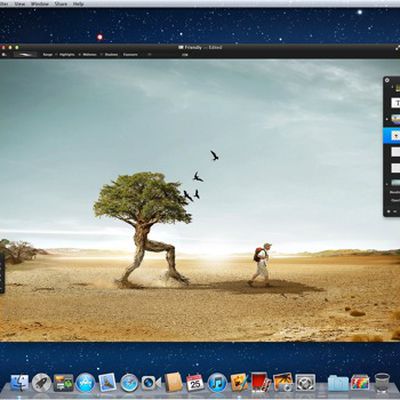Open the blue folder stack in Dock
Image resolution: width=400 pixels, height=400 pixels.
click(x=338, y=383)
